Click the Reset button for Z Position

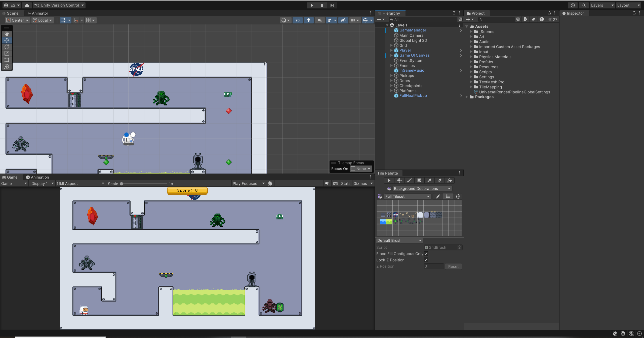(x=453, y=266)
